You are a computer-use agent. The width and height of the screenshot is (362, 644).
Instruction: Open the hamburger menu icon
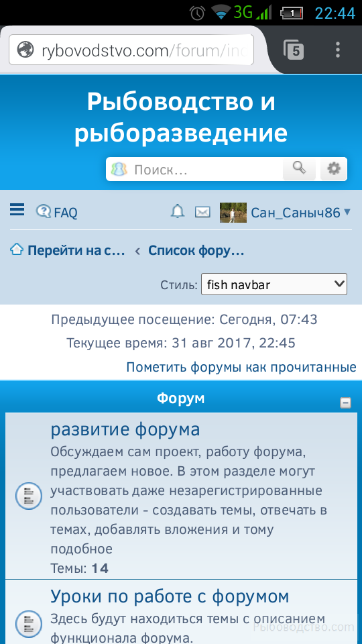coord(17,209)
